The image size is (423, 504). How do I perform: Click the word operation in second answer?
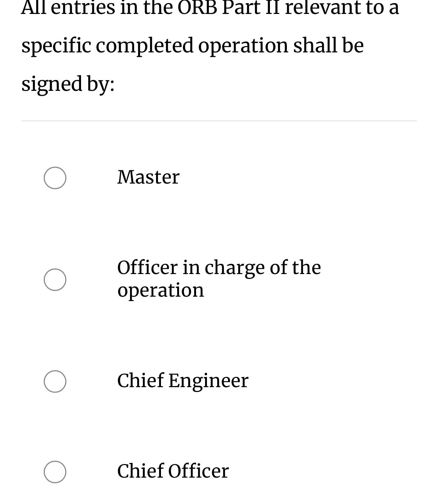coord(161,290)
